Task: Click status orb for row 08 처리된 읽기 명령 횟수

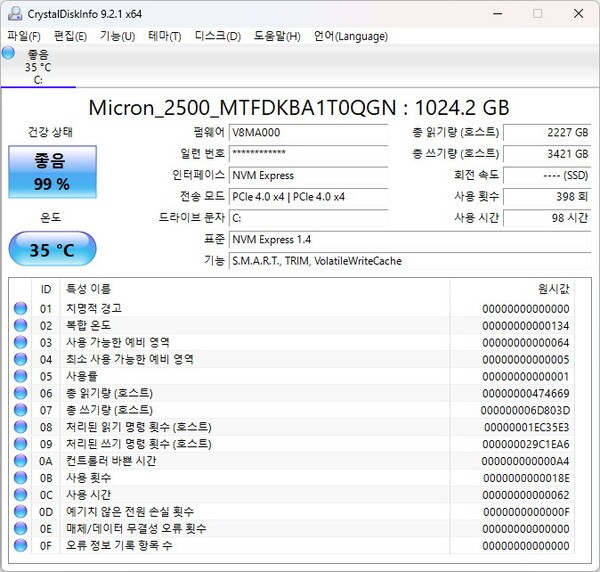Action: point(20,427)
